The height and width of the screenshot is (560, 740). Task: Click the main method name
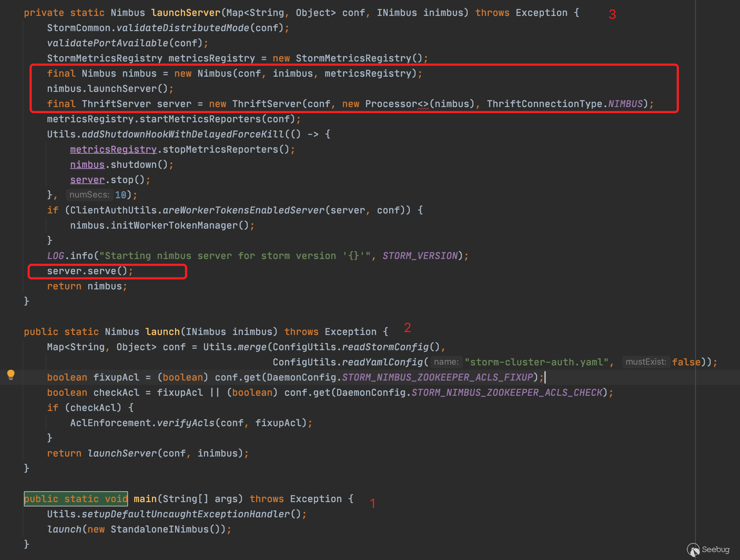[x=145, y=499]
